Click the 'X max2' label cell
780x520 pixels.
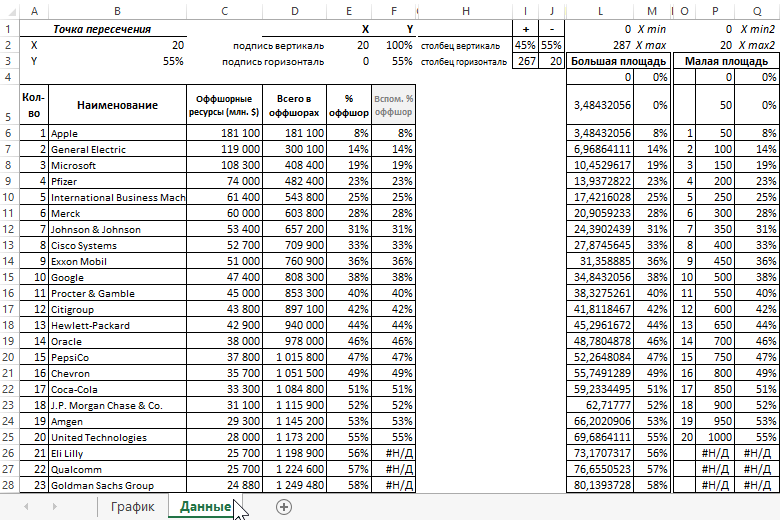tap(757, 46)
